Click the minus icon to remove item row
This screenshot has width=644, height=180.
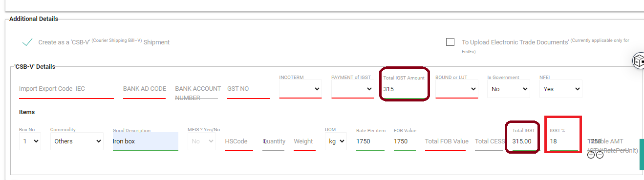(x=600, y=155)
